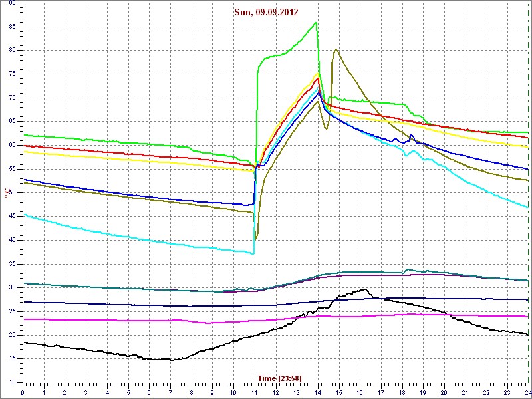Click hour 5 on the time axis
Viewport: 532px width, 399px height.
128,391
